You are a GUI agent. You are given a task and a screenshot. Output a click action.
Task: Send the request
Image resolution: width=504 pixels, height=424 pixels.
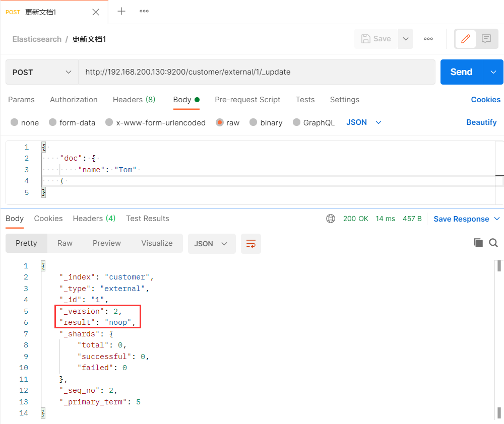(x=461, y=72)
